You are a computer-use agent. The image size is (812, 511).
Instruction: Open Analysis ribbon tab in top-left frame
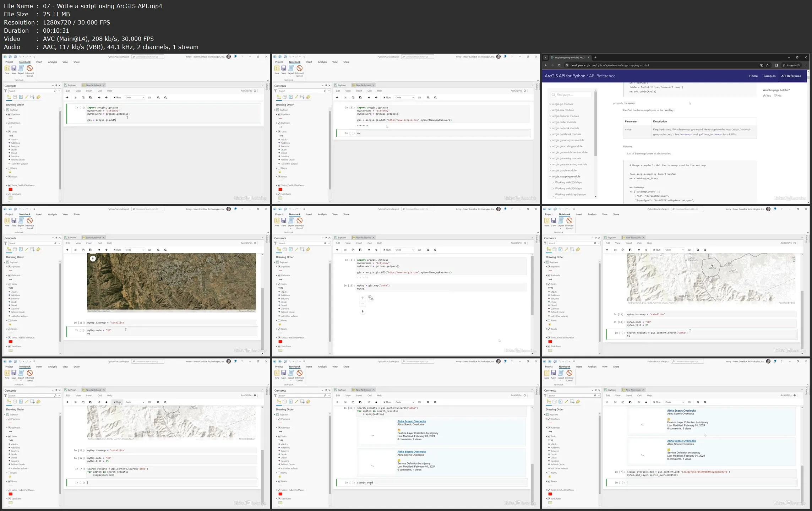53,62
